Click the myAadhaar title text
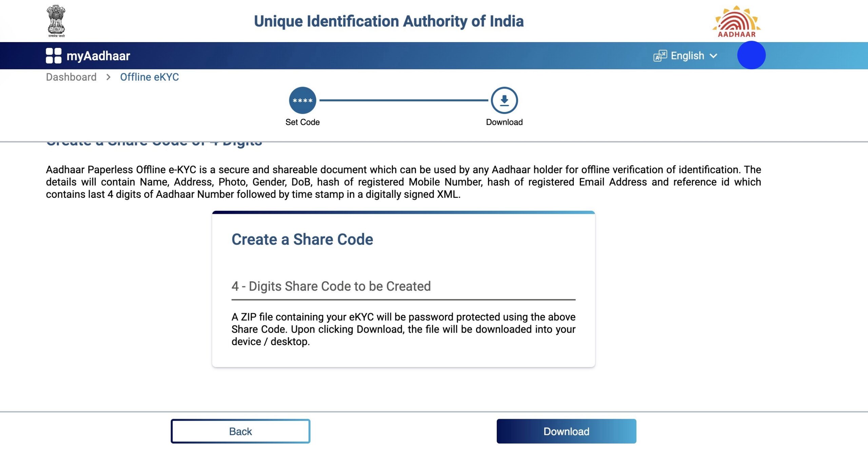 tap(98, 56)
